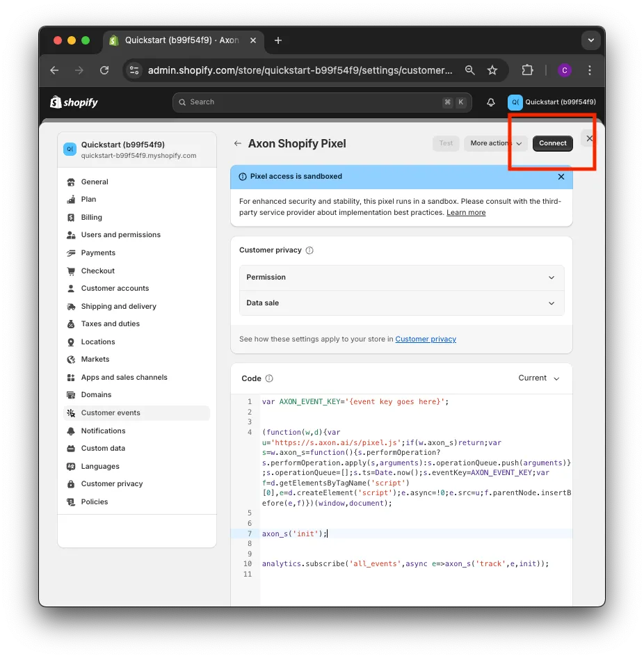Open the Learn more link
The image size is (644, 658).
[466, 213]
